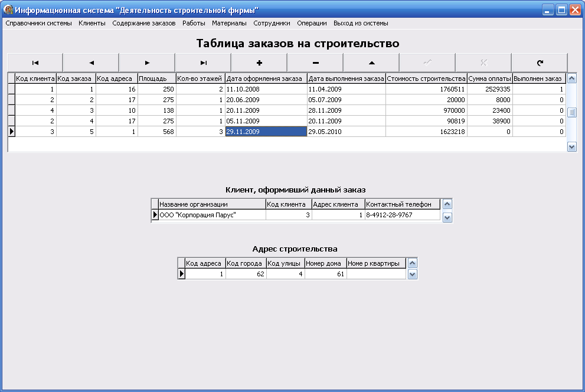Image resolution: width=585 pixels, height=392 pixels.
Task: Click ООО "Корпорация Парус" cell
Action: click(x=212, y=215)
